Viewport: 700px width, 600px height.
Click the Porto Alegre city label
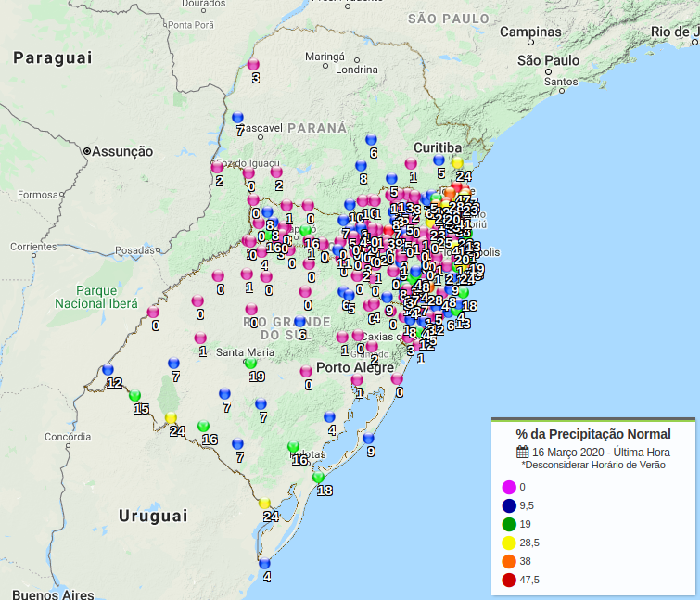click(x=348, y=367)
